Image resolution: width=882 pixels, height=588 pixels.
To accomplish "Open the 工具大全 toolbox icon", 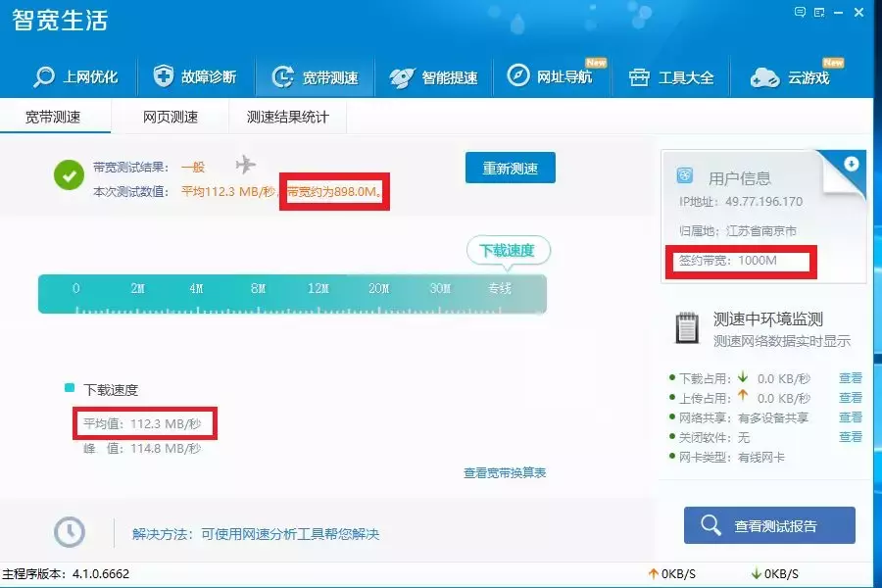I will 639,76.
